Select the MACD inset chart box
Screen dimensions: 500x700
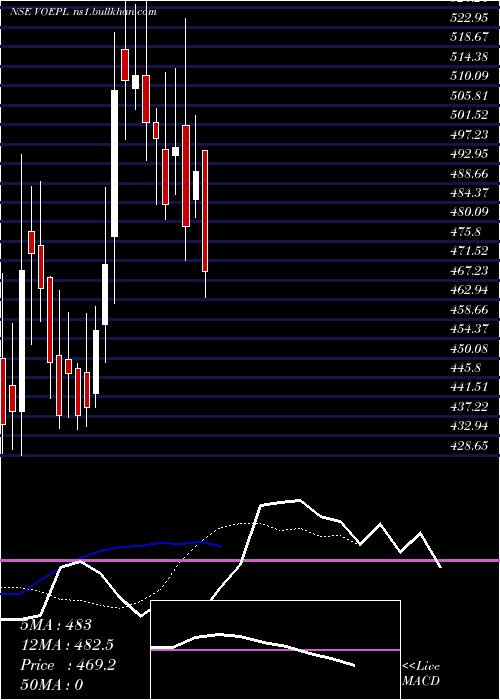275,650
